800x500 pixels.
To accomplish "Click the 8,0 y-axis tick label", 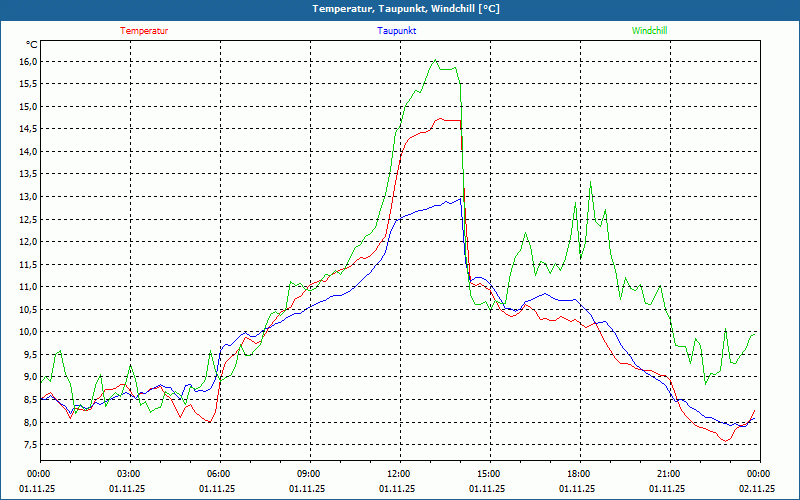I will [x=28, y=422].
